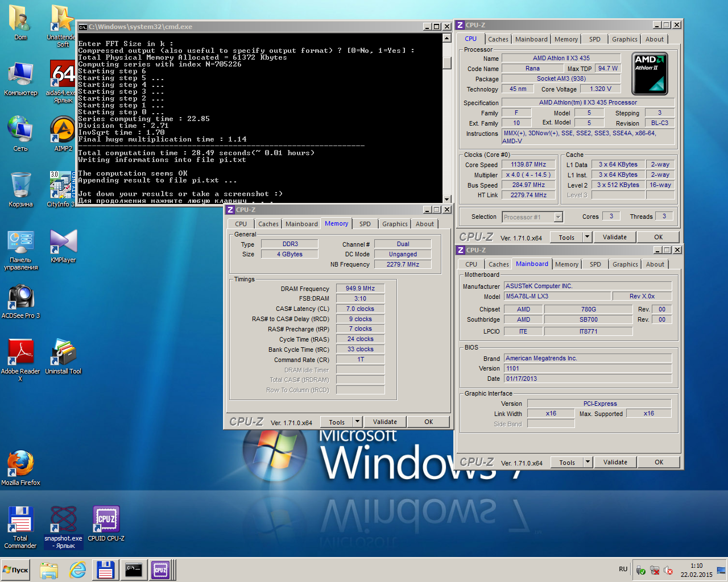This screenshot has height=582, width=728.
Task: Click the ASUSTeK Computer INC. manufacturer field
Action: (588, 286)
